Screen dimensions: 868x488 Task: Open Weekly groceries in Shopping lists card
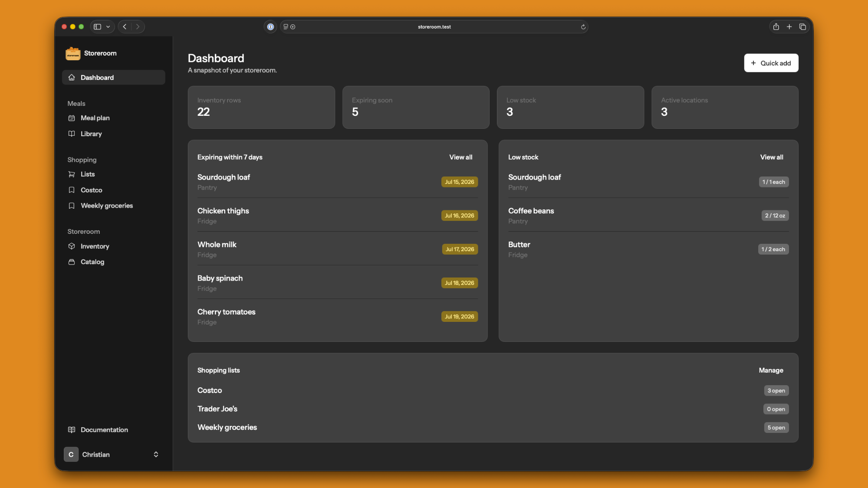[x=227, y=428]
